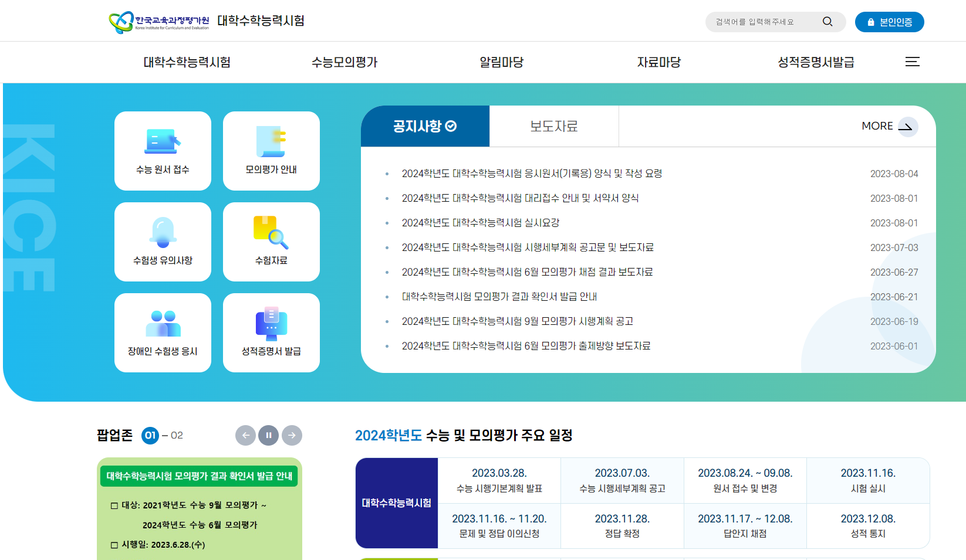Pause the popup zone slideshow
The height and width of the screenshot is (560, 966).
[269, 435]
